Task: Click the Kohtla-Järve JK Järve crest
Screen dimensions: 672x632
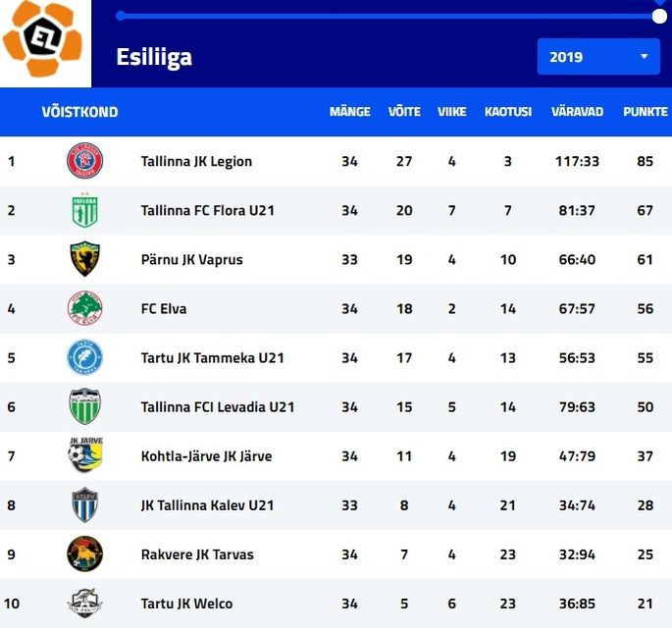Action: coord(85,455)
